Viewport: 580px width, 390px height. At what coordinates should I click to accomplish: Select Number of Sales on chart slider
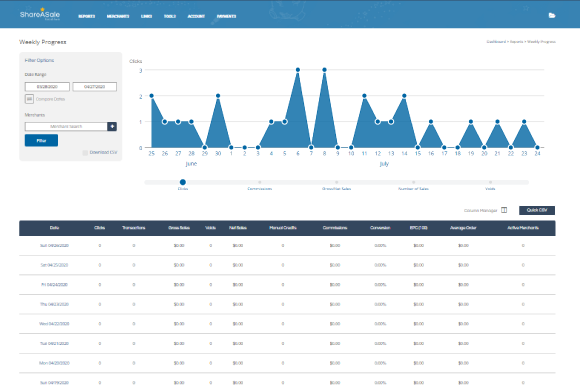coord(414,182)
